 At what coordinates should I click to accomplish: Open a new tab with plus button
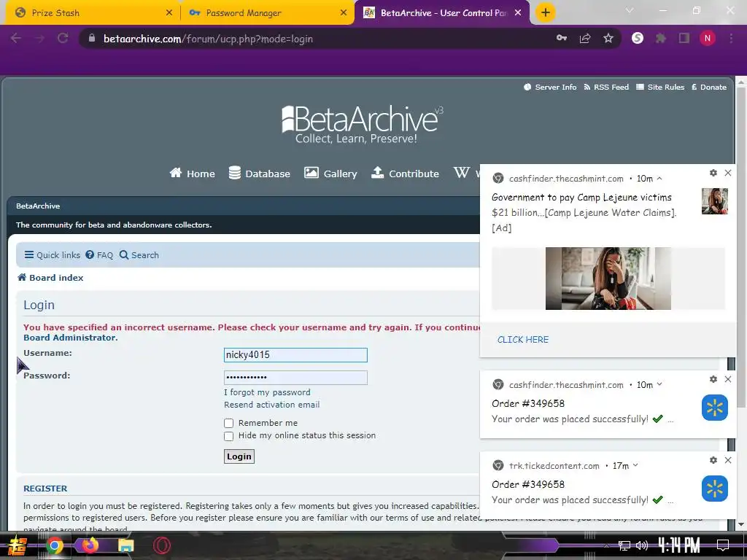(x=546, y=12)
